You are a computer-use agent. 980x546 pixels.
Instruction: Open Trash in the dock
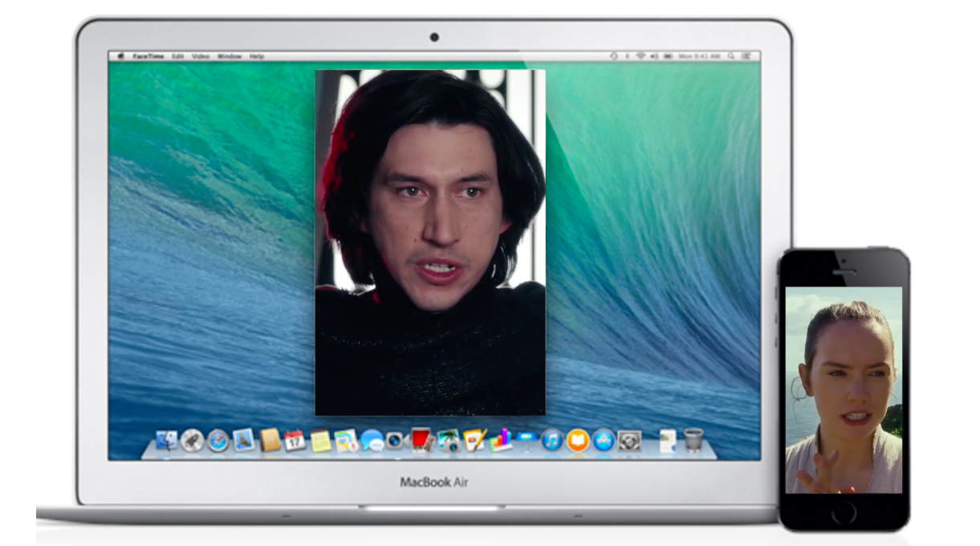pos(693,440)
